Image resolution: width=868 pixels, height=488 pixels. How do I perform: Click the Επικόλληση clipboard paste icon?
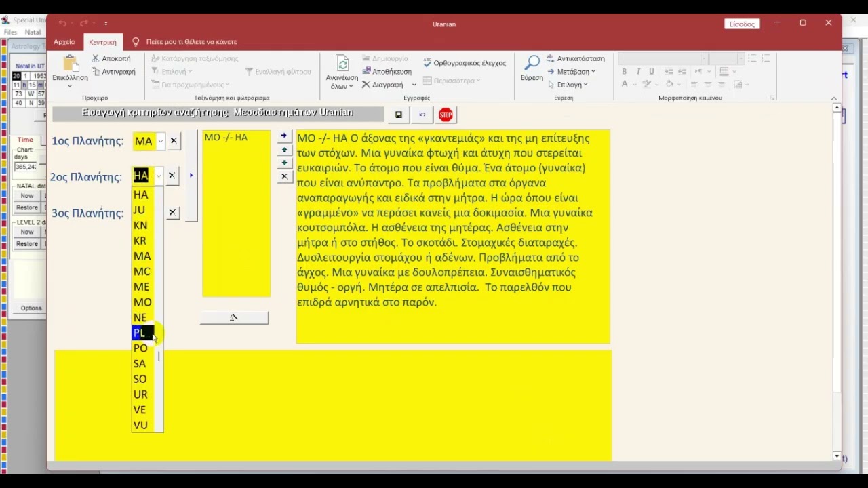click(69, 64)
